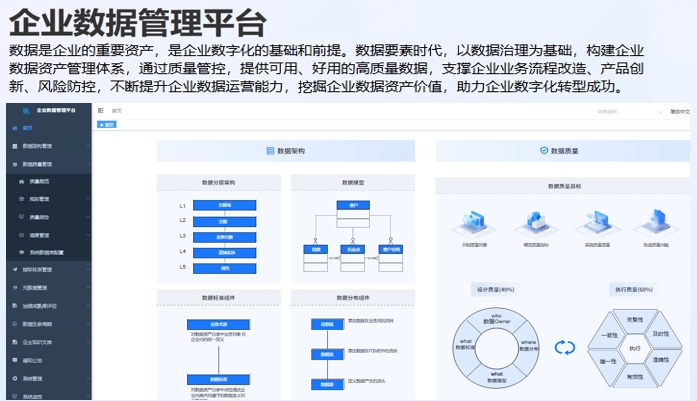Click the 数据架构管理 sidebar icon
The height and width of the screenshot is (401, 697).
coord(15,146)
